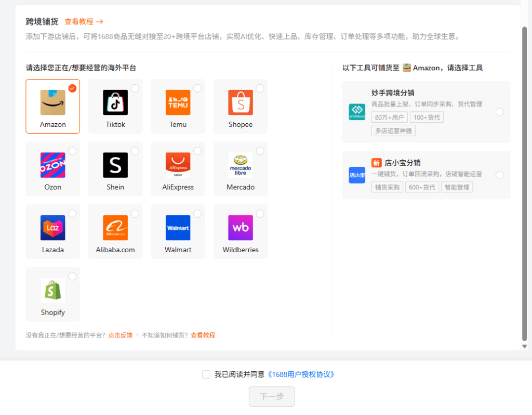
Task: Pick the AliExpress Seller logo
Action: (178, 165)
